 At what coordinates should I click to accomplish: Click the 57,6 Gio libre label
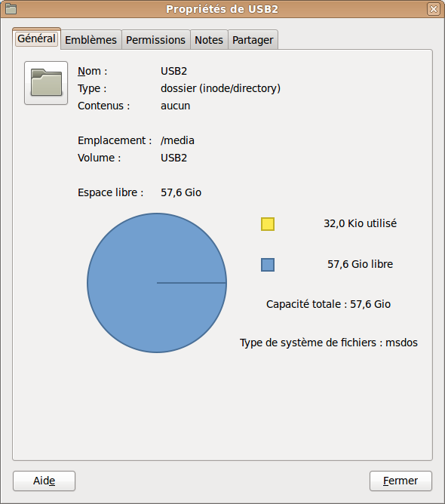click(x=361, y=264)
